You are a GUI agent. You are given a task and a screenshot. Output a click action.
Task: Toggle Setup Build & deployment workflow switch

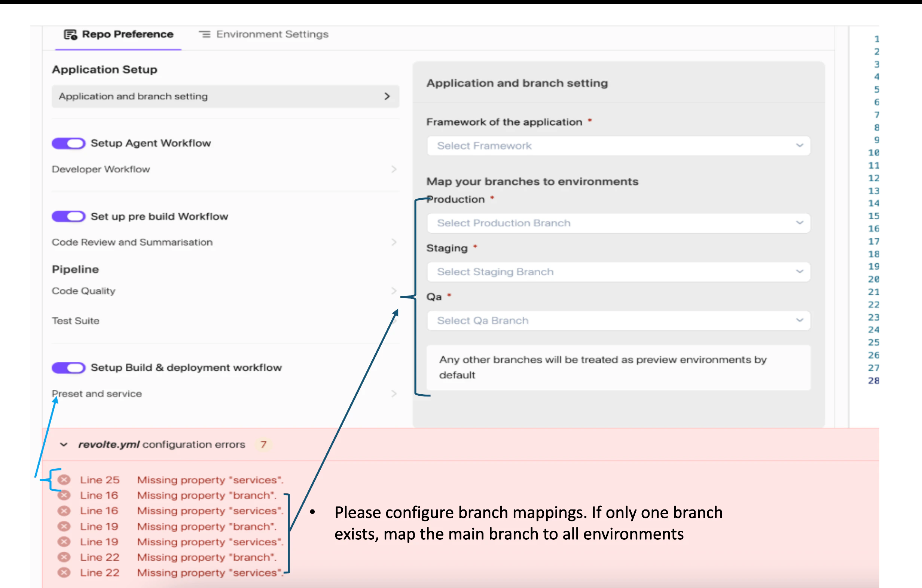pos(68,367)
